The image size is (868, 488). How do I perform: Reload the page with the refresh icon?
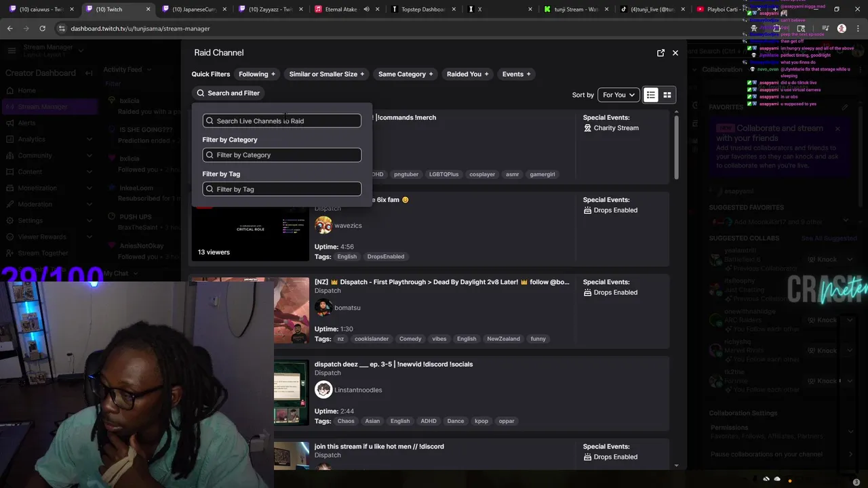tap(42, 28)
